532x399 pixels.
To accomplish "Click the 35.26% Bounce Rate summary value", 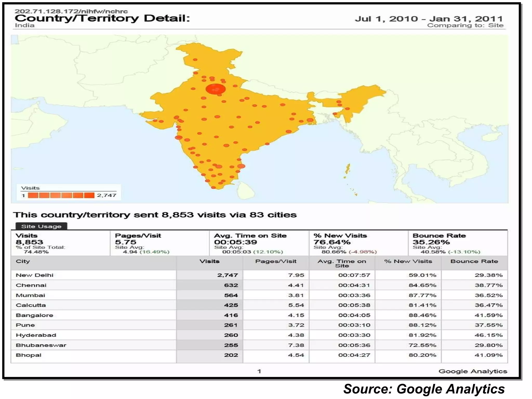I will point(431,242).
